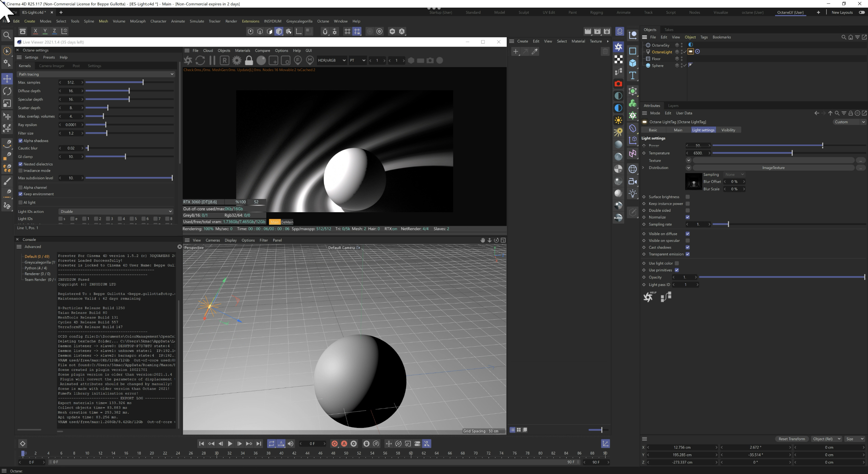This screenshot has width=868, height=474.
Task: Click the Record Active Objects button
Action: pos(335,444)
